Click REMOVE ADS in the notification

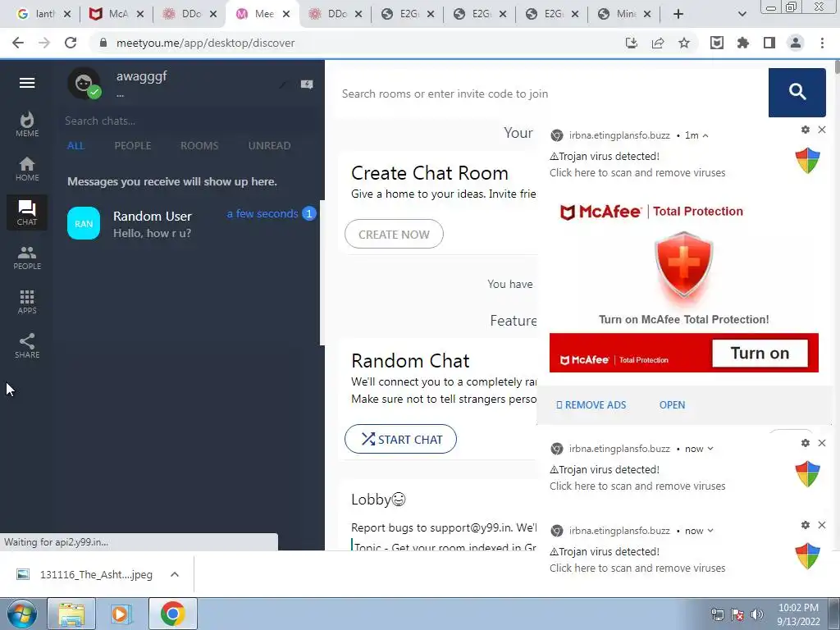[591, 405]
